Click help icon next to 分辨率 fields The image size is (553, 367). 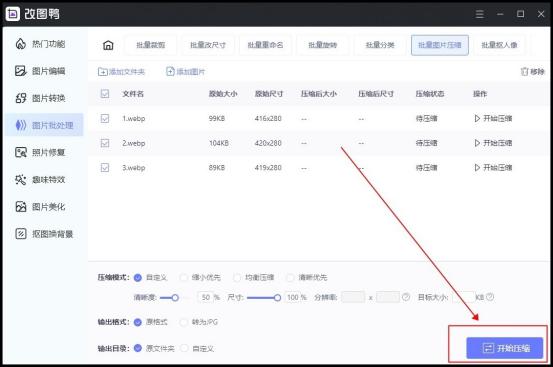point(406,297)
